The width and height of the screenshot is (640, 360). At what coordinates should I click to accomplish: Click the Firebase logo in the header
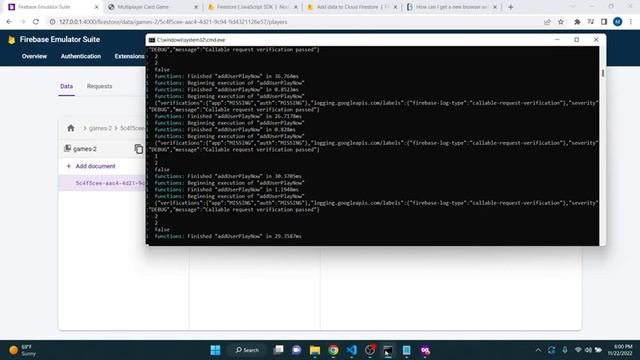tap(12, 40)
